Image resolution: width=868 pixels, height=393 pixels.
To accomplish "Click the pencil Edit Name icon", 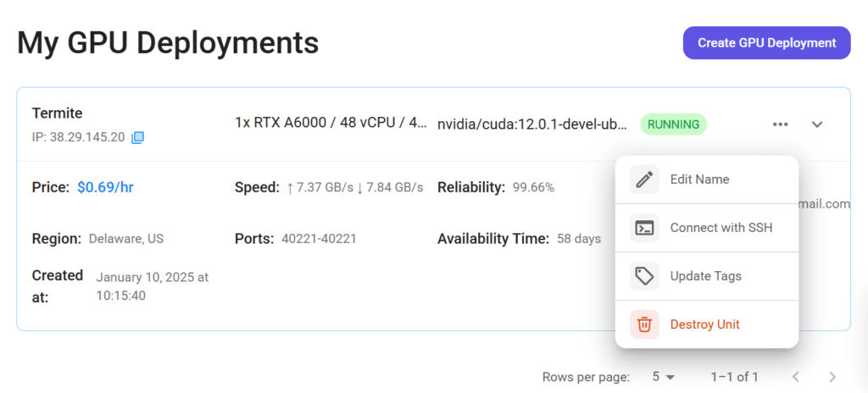I will tap(644, 180).
